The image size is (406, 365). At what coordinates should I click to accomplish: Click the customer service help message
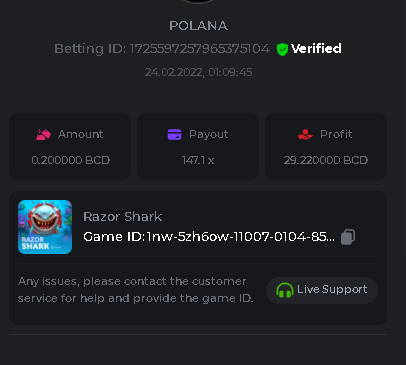135,290
